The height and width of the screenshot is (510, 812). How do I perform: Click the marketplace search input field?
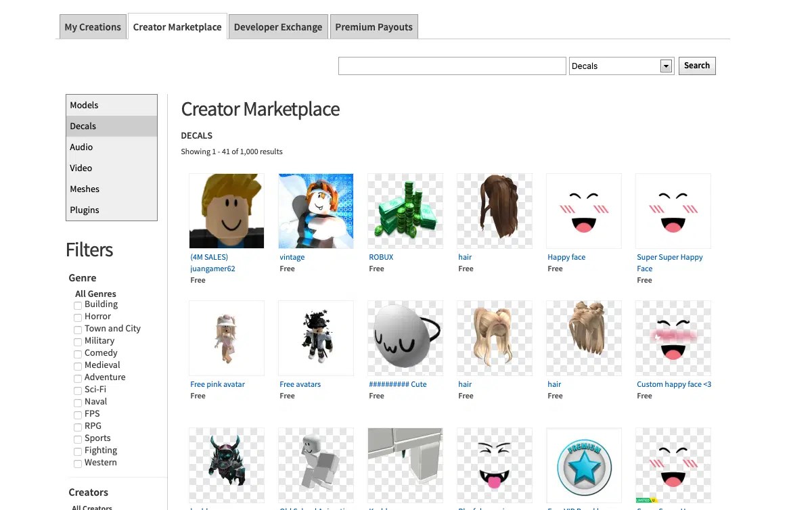(x=452, y=66)
